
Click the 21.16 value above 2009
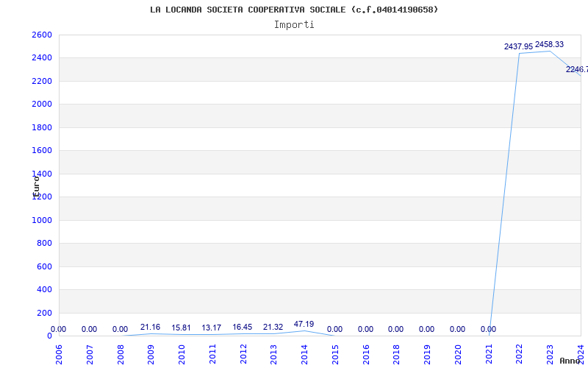(x=151, y=328)
